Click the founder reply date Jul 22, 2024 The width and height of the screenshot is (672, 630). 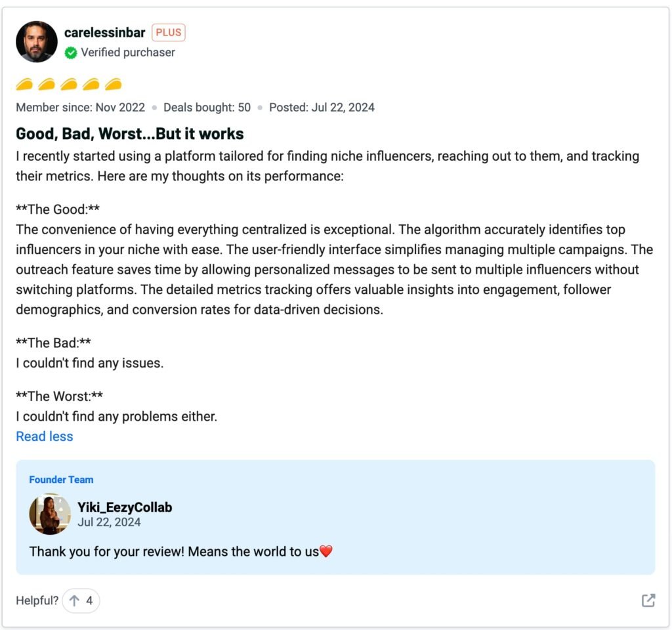point(109,522)
